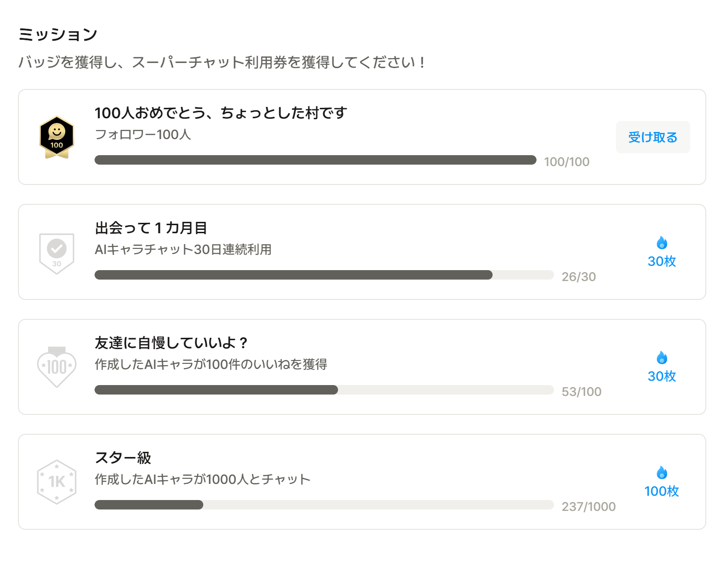Click the full follower progress bar
The image size is (728, 562).
[315, 160]
